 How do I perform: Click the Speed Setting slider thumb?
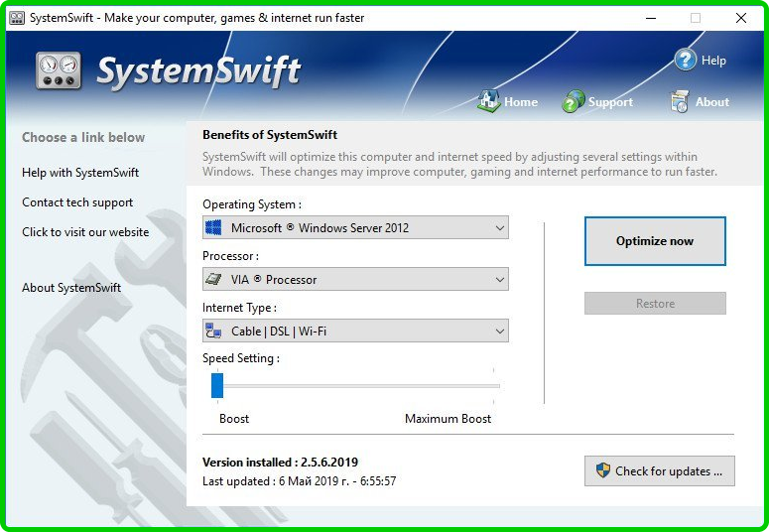click(217, 385)
